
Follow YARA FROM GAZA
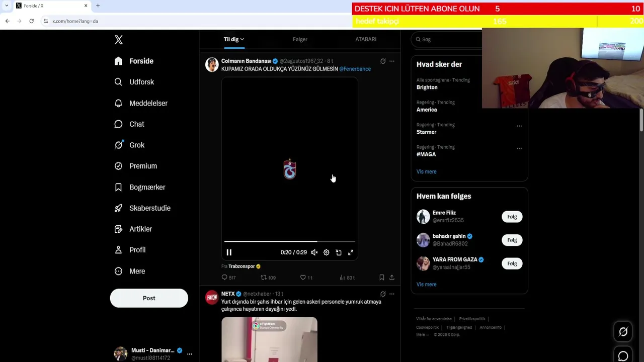tap(512, 263)
